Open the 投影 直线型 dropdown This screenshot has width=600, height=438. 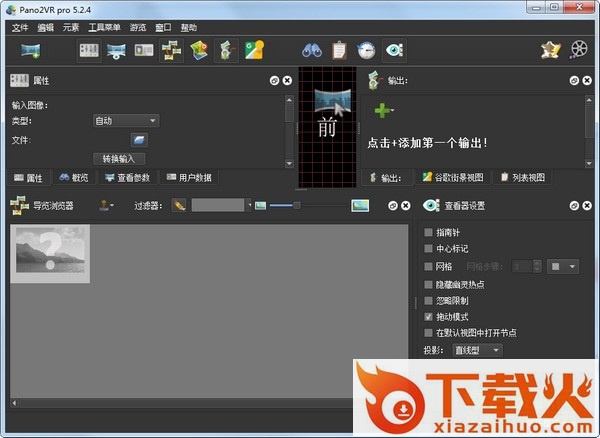[x=478, y=350]
